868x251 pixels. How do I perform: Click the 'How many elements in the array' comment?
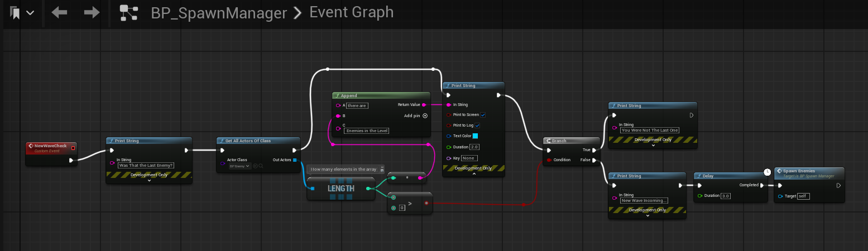pyautogui.click(x=343, y=169)
